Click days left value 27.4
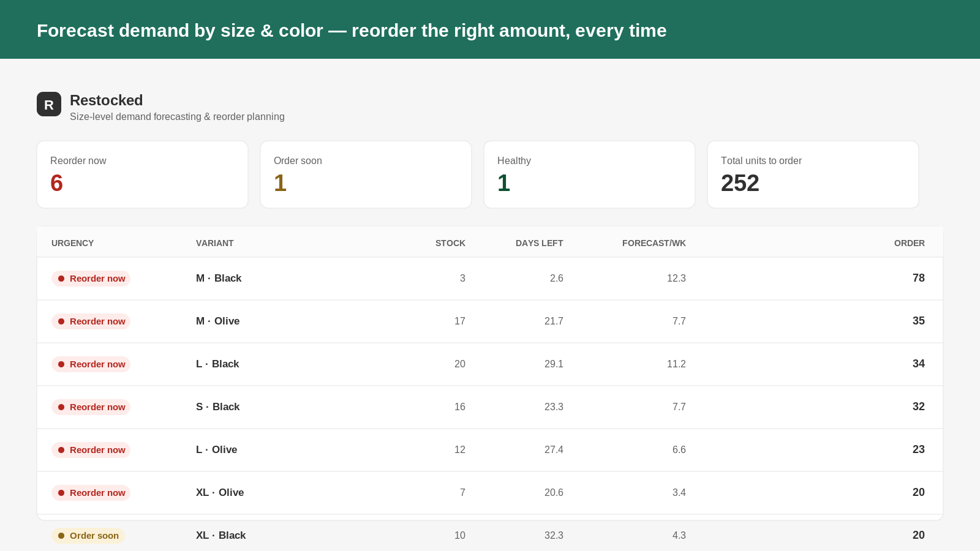The height and width of the screenshot is (551, 980). point(554,449)
